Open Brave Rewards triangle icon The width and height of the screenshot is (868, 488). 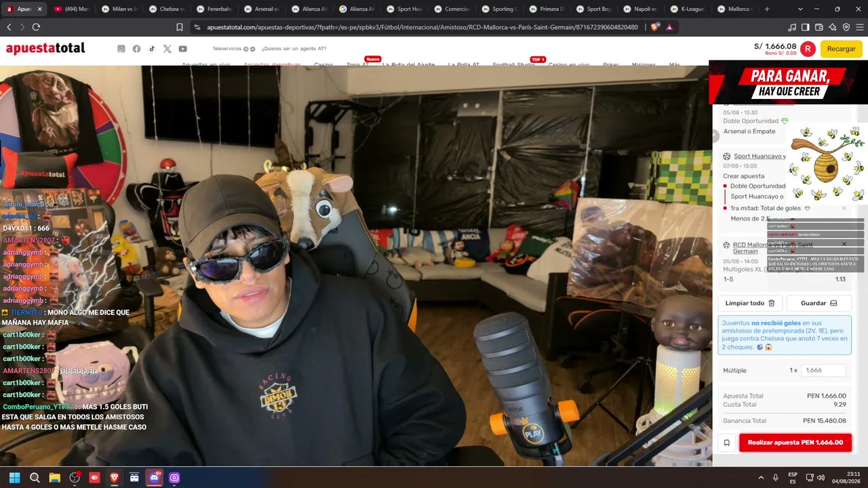(x=669, y=27)
